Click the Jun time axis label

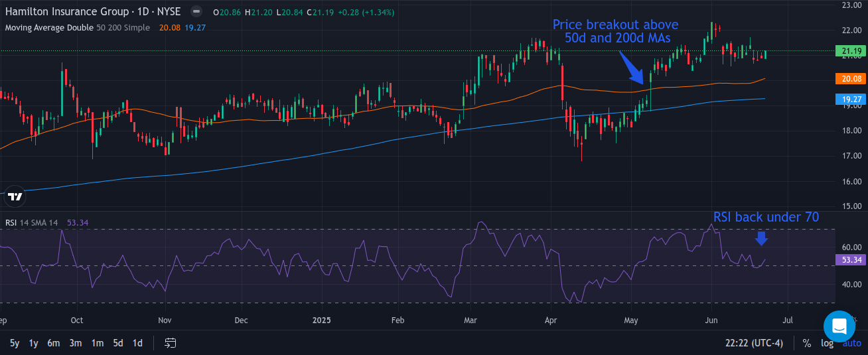point(711,320)
